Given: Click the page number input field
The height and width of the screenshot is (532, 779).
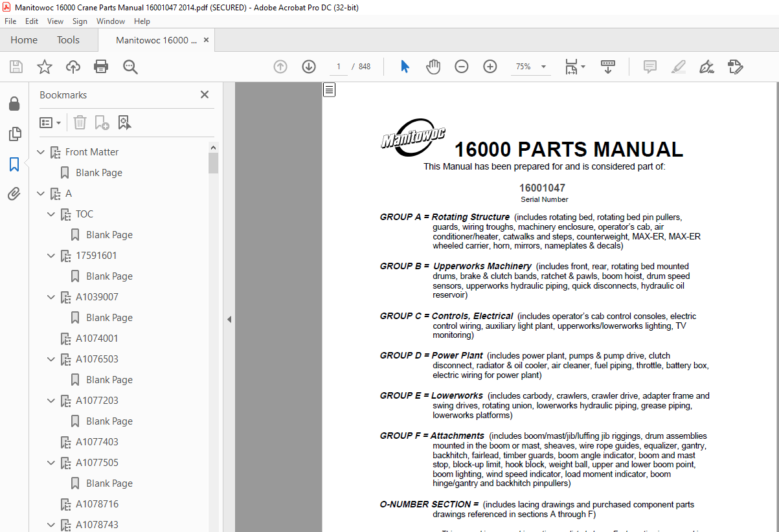Looking at the screenshot, I should click(x=338, y=67).
